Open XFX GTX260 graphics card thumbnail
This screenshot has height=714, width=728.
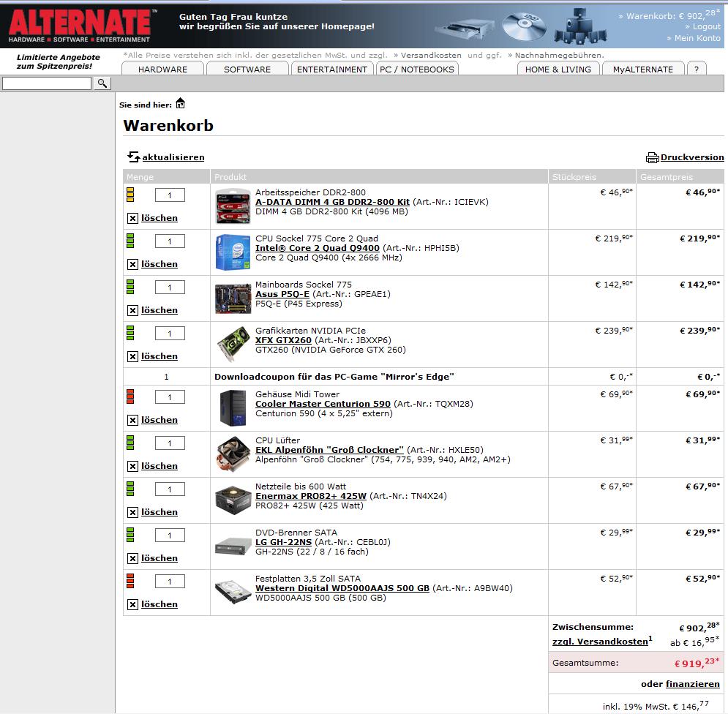click(233, 345)
